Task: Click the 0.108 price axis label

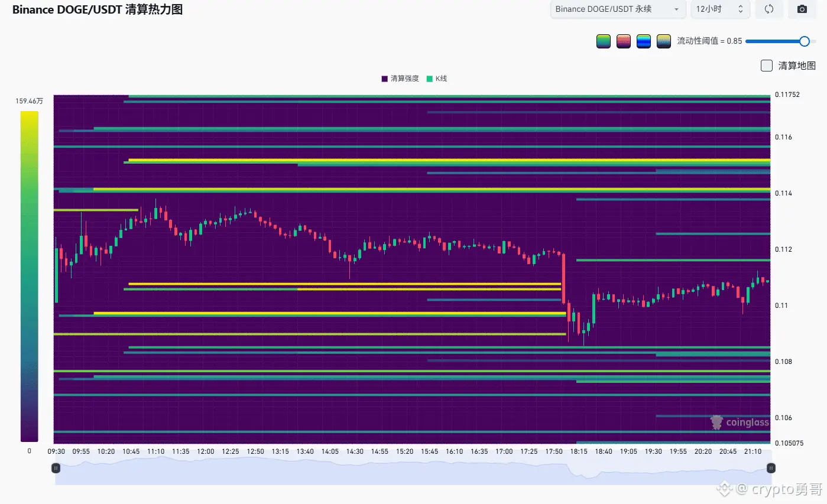Action: coord(783,362)
